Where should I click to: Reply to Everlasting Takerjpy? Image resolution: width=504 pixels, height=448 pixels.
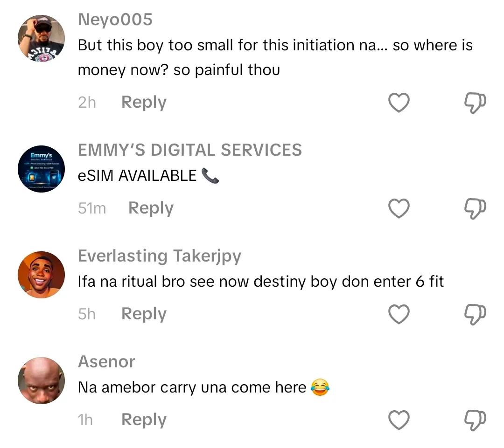tap(144, 315)
